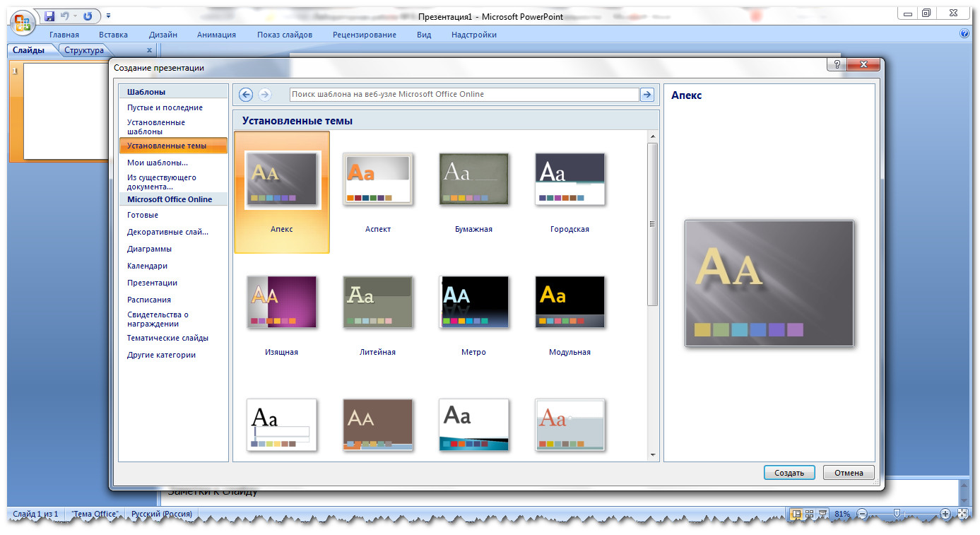Open Другие категории
980x535 pixels.
tap(161, 355)
